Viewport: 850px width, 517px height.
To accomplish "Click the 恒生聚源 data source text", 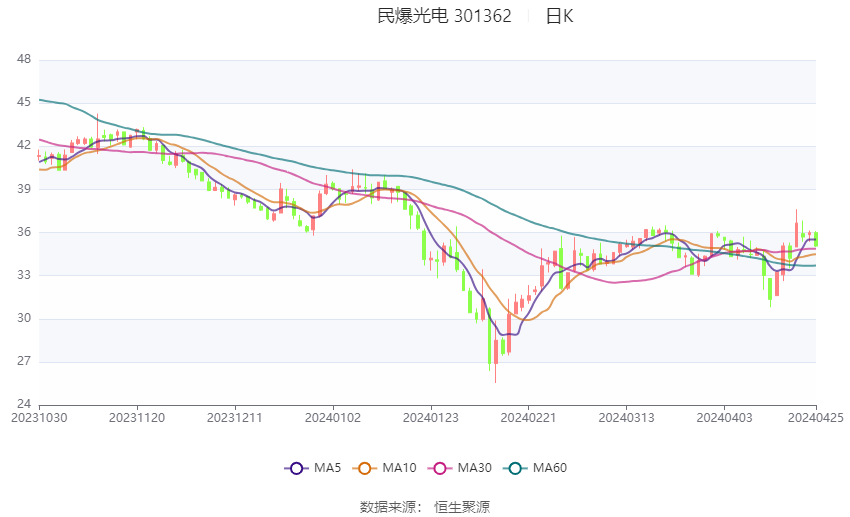I will (x=462, y=507).
